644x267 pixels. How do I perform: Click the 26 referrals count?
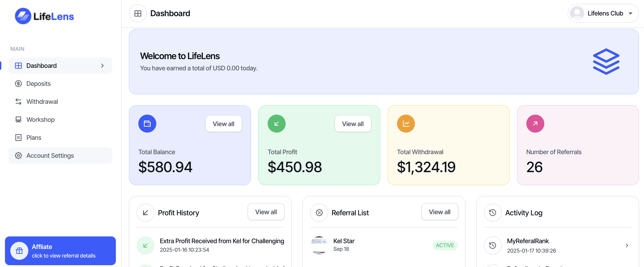click(x=534, y=167)
